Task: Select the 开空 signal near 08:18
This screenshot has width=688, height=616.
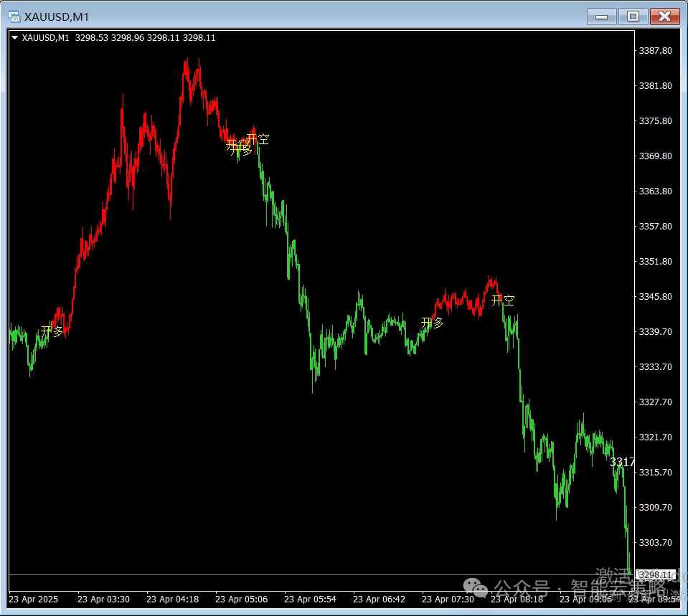Action: pyautogui.click(x=503, y=300)
